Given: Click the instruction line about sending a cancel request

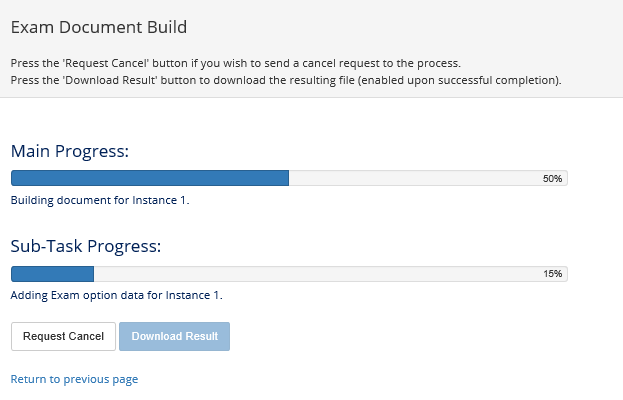Looking at the screenshot, I should [x=235, y=63].
